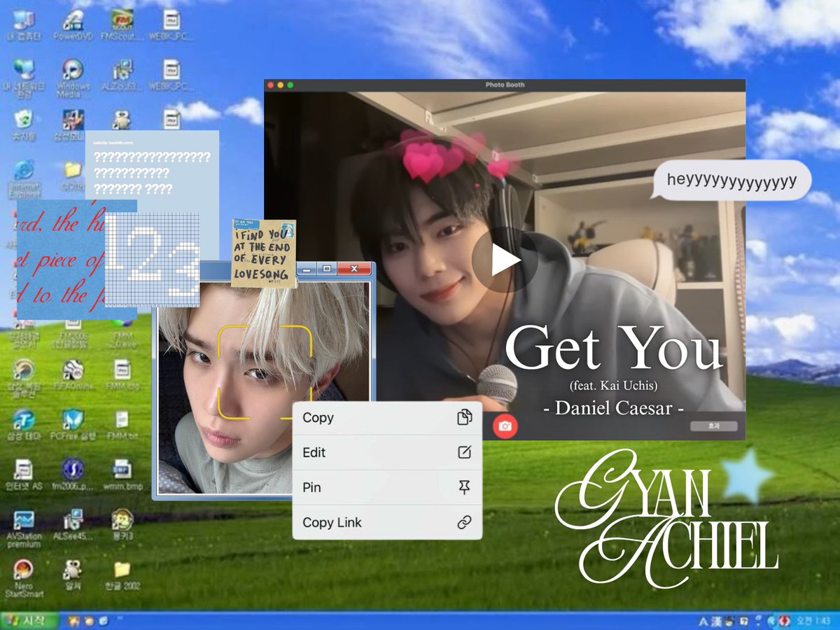Select Pin in the context menu
Image resolution: width=840 pixels, height=630 pixels.
pos(387,487)
